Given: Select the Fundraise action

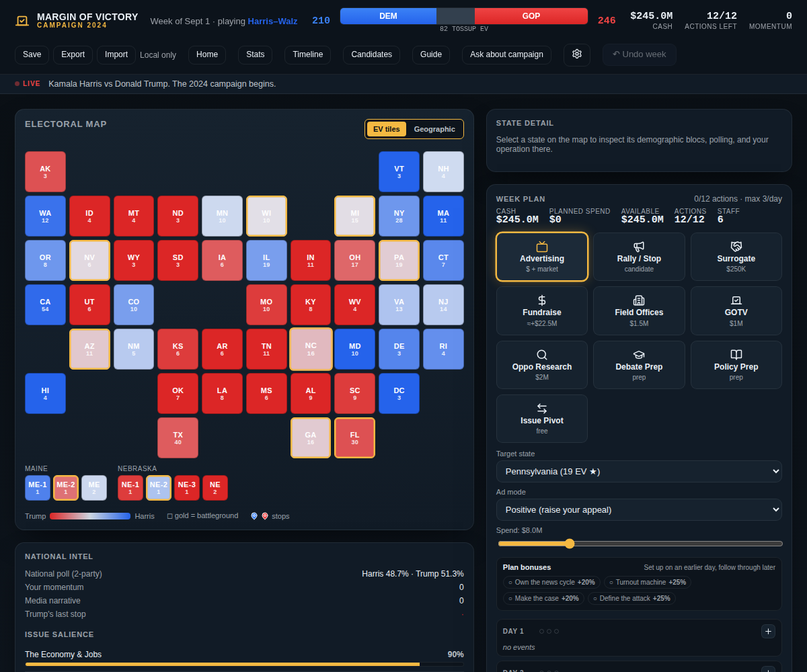Looking at the screenshot, I should pos(542,311).
